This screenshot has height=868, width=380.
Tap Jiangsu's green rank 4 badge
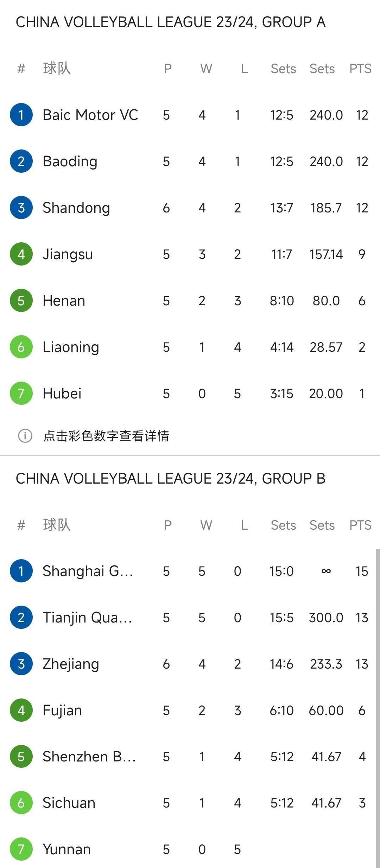[21, 254]
